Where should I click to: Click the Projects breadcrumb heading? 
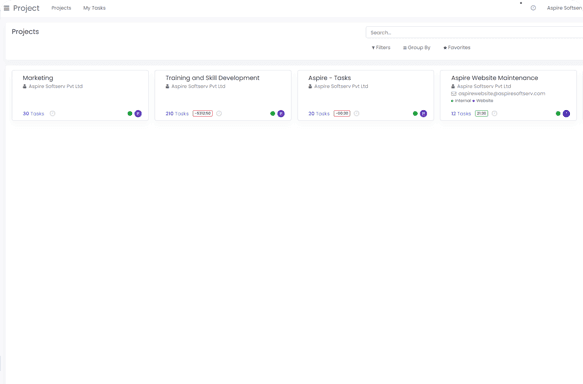(x=25, y=32)
